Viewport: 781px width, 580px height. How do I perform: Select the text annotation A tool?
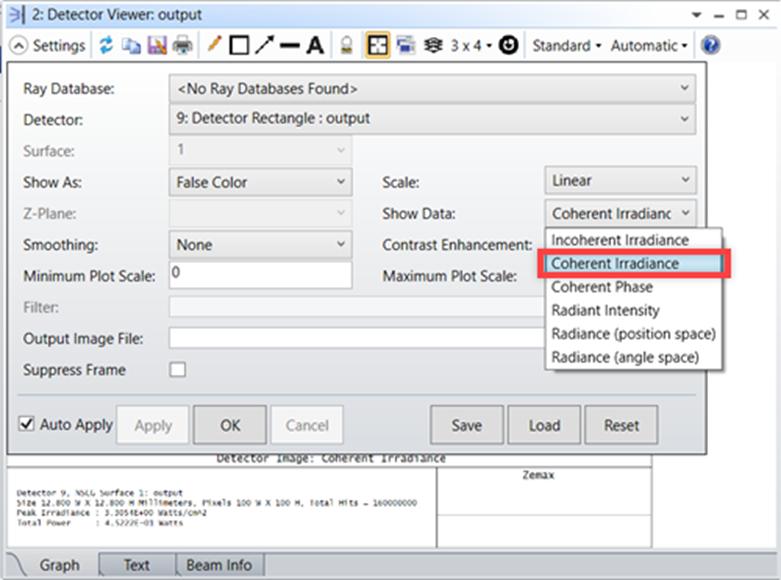pos(315,45)
